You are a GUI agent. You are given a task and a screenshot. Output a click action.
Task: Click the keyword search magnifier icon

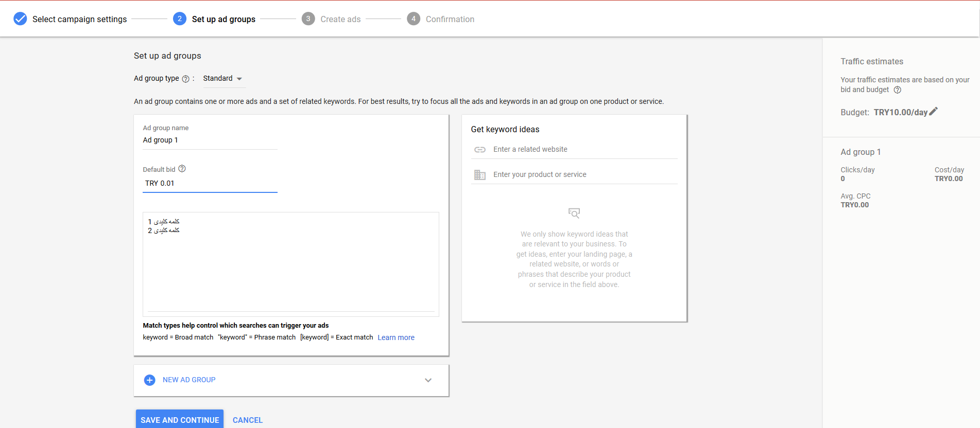[574, 213]
